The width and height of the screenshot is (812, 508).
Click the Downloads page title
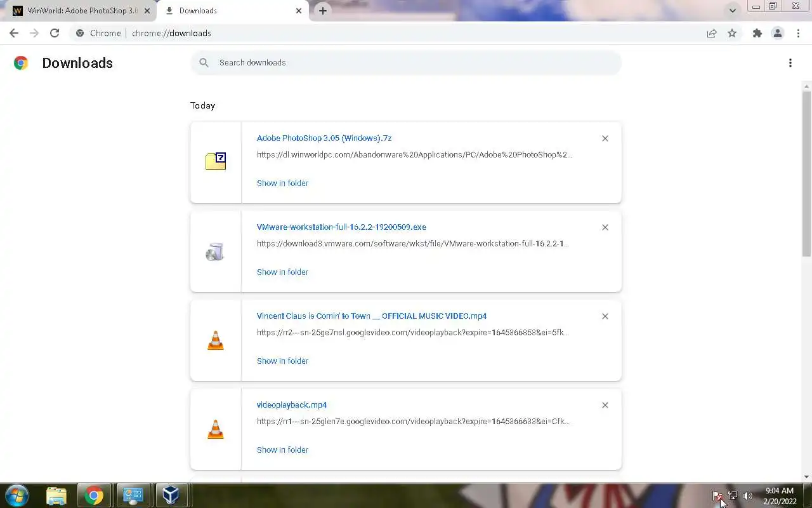[77, 63]
